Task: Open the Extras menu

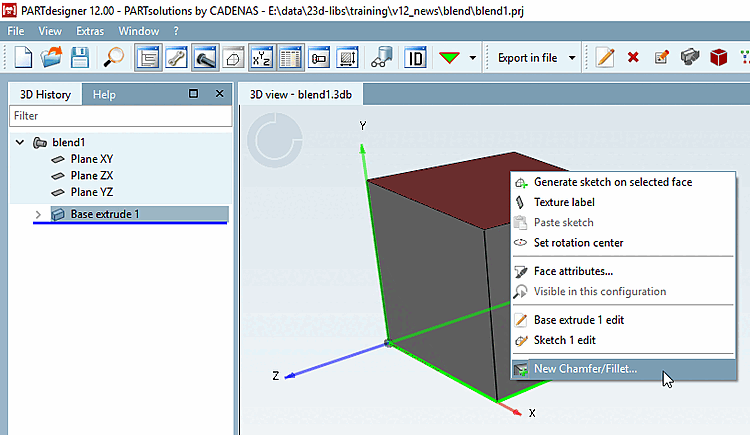Action: click(x=90, y=31)
